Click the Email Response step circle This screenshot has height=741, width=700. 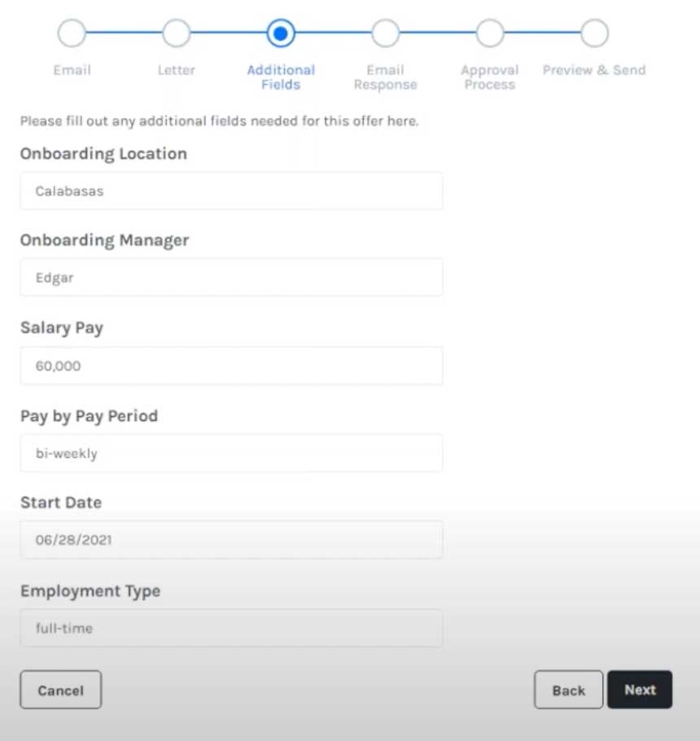coord(385,33)
